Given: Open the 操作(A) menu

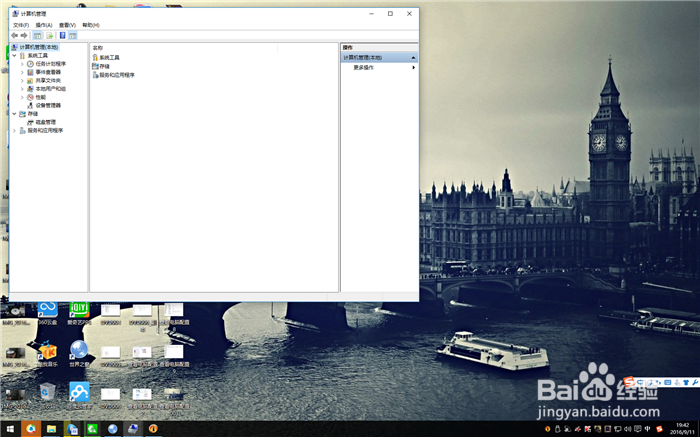Looking at the screenshot, I should click(x=44, y=25).
